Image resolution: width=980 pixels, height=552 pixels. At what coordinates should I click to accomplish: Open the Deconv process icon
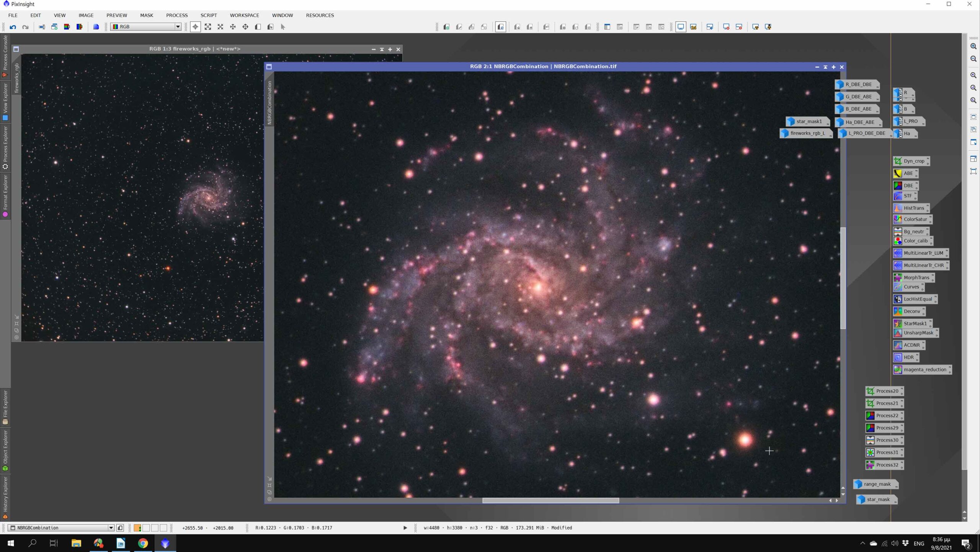[x=911, y=311]
